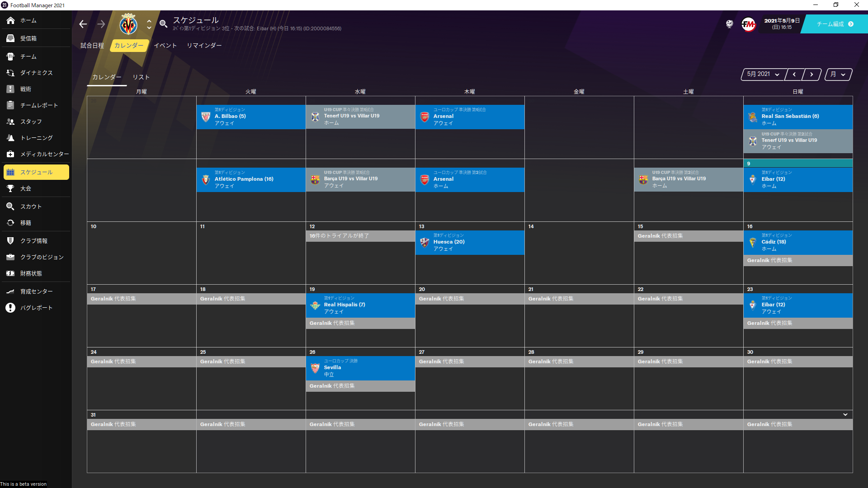
Task: Open the ユーロカップ決勝 Sevilla fixture
Action: (x=360, y=368)
